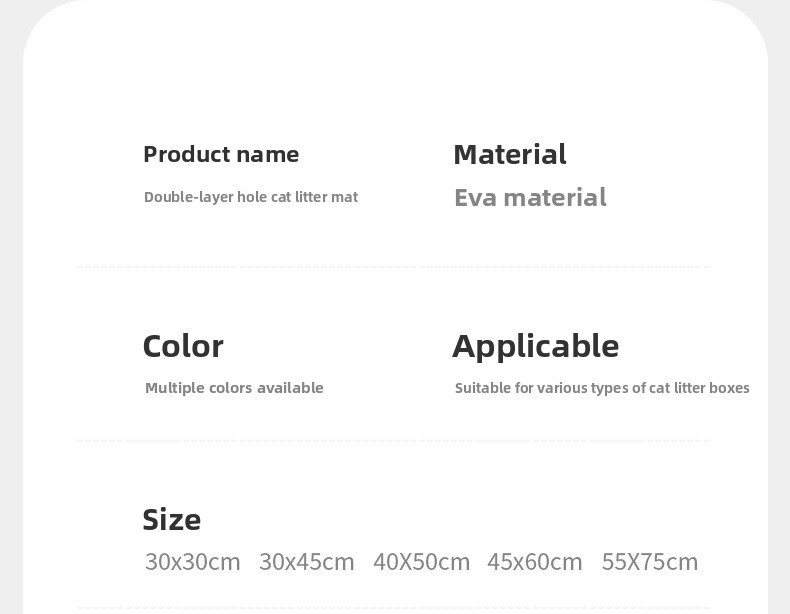Pick the 45x60cm size option

535,562
